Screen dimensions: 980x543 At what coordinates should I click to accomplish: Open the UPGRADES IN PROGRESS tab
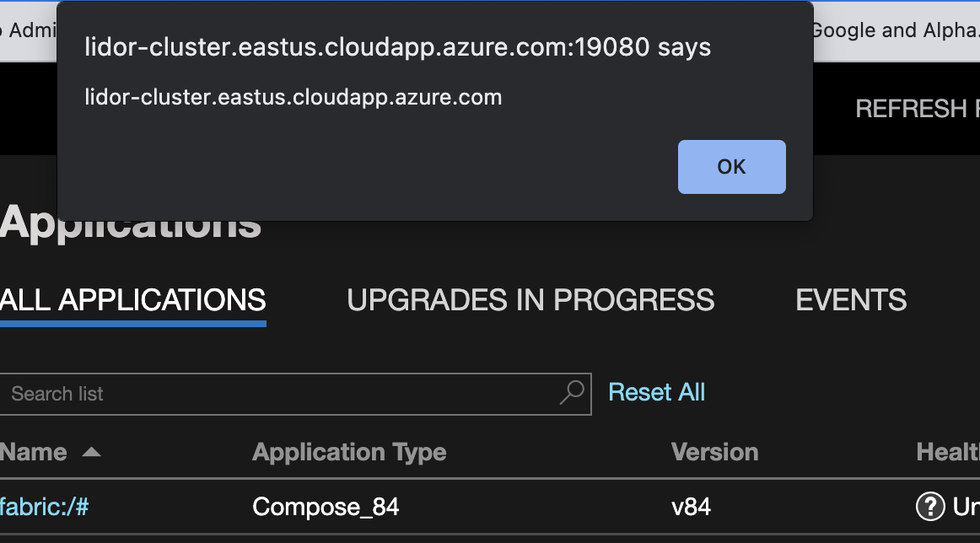click(x=530, y=300)
